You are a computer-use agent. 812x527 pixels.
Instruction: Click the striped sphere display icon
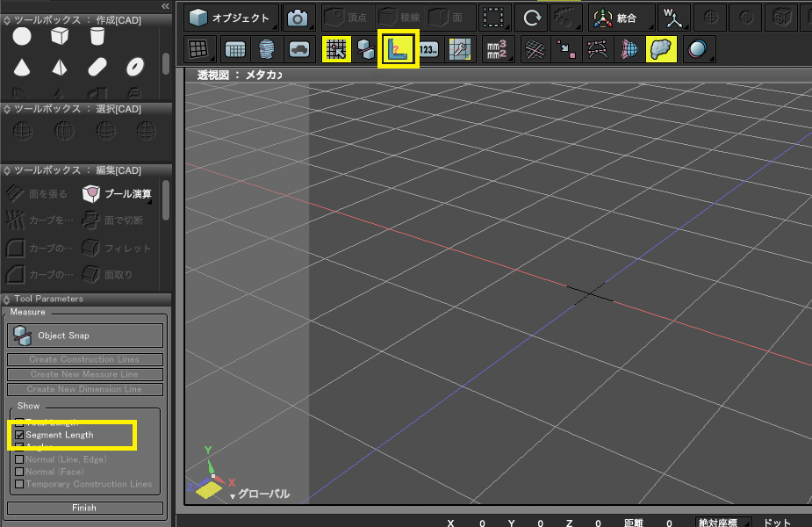[x=267, y=49]
